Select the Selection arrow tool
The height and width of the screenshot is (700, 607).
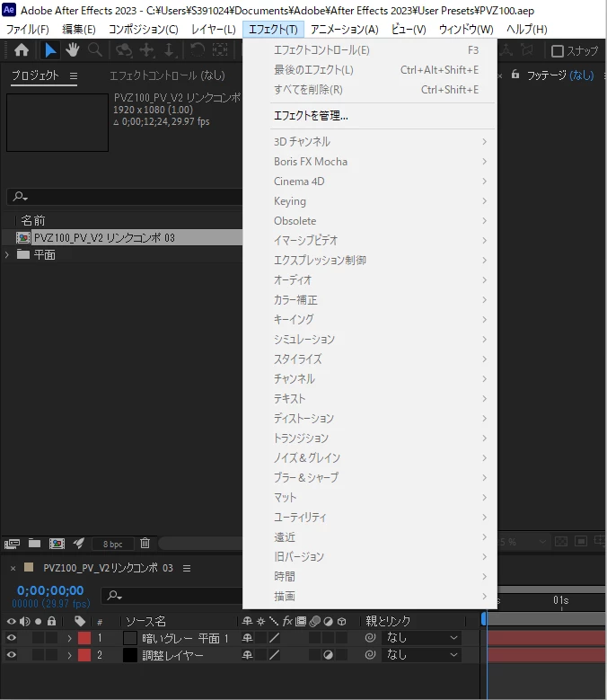click(x=50, y=50)
